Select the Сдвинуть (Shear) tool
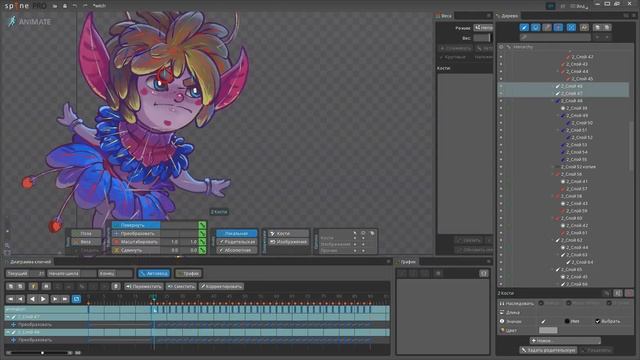Screen dimensions: 640x360 [x=137, y=250]
